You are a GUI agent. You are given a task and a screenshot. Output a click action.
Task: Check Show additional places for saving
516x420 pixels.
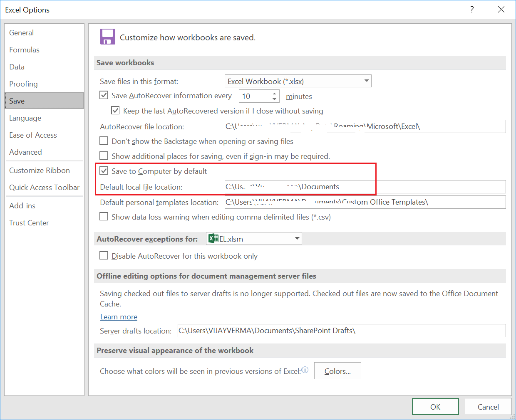coord(104,156)
